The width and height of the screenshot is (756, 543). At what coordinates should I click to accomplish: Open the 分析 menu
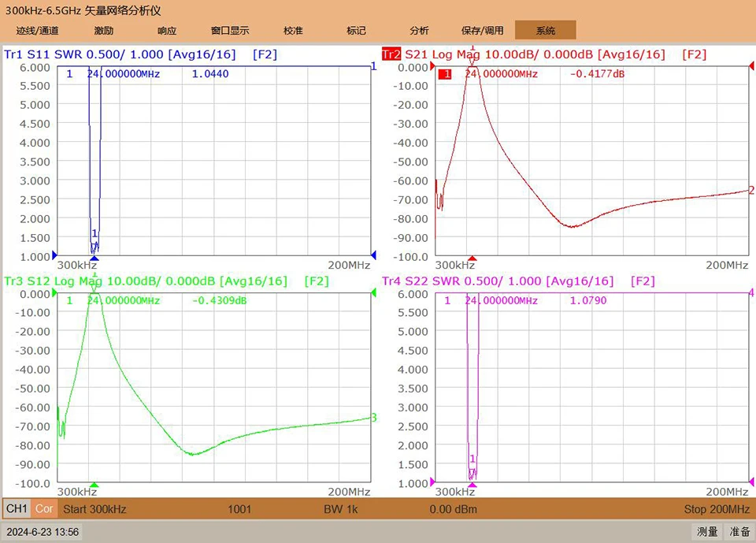[x=419, y=31]
